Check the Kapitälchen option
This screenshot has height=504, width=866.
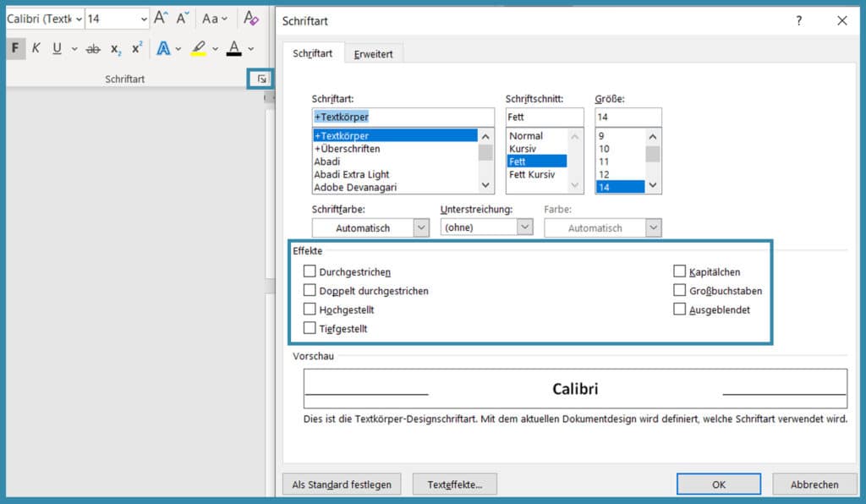click(679, 271)
